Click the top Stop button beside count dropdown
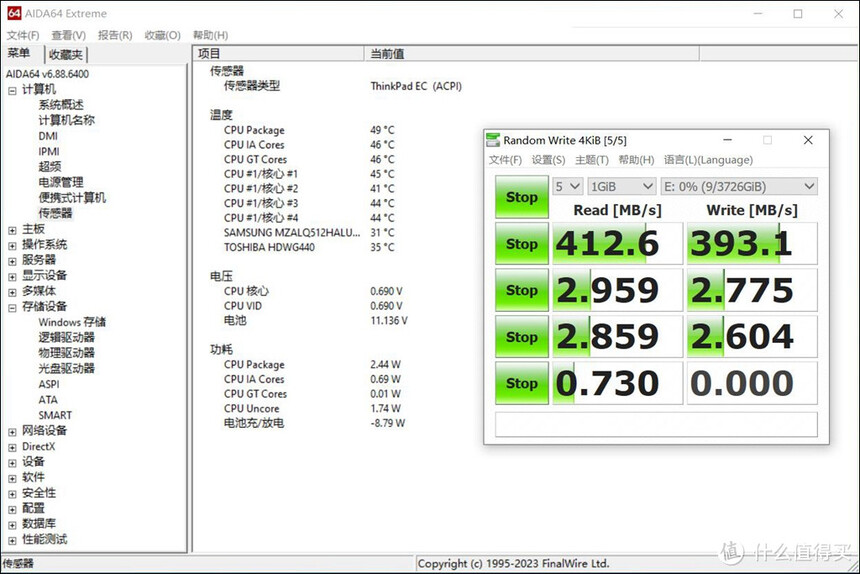 tap(522, 197)
